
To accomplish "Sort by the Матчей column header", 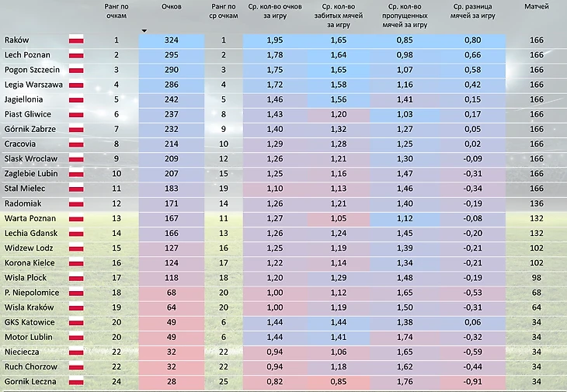I will tap(536, 6).
